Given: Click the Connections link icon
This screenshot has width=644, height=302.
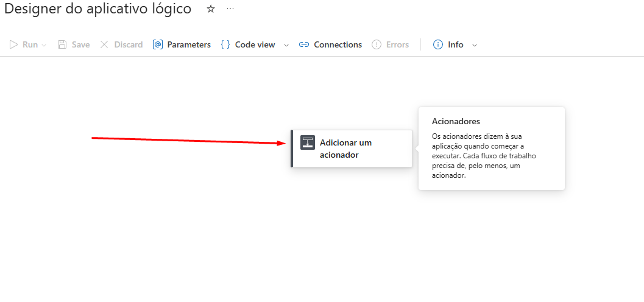Looking at the screenshot, I should pos(304,44).
